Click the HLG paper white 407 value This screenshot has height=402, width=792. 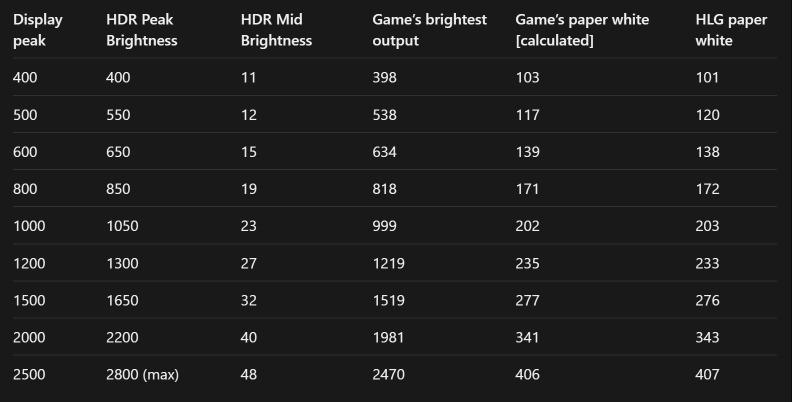(x=707, y=374)
